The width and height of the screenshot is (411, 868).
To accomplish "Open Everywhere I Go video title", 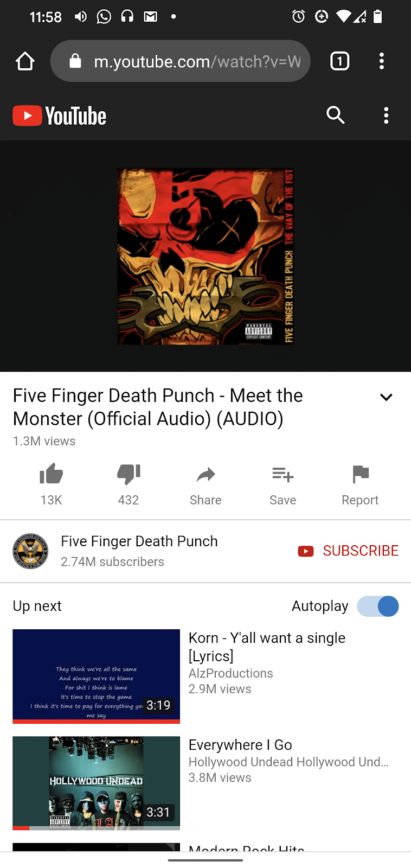I will (x=240, y=745).
